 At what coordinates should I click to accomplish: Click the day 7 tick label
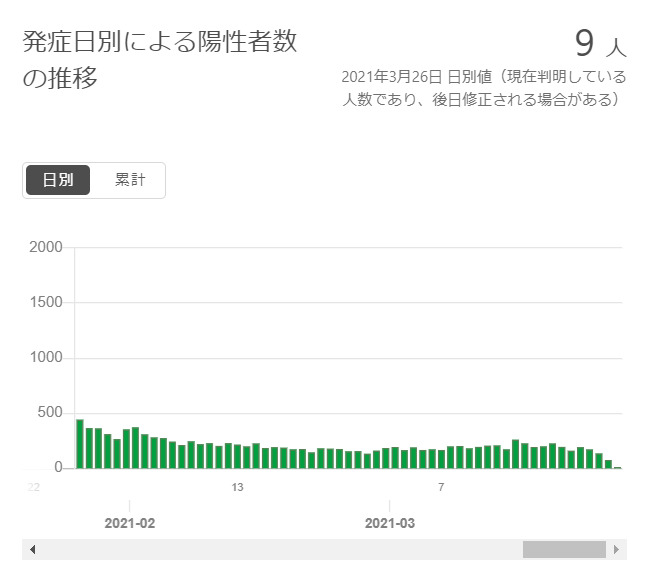[441, 488]
